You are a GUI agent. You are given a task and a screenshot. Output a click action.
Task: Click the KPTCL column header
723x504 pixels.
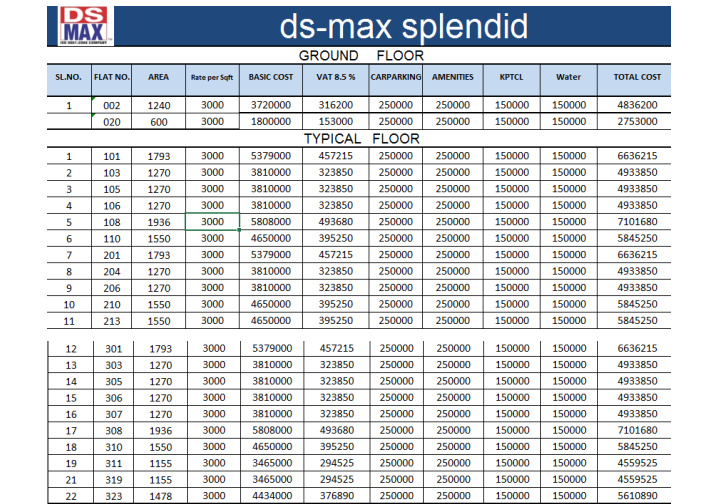511,77
